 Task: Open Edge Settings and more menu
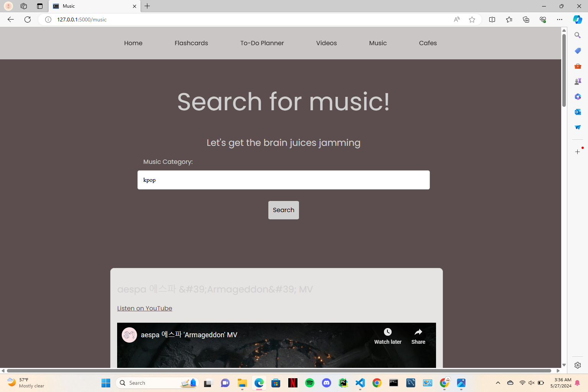[x=560, y=20]
